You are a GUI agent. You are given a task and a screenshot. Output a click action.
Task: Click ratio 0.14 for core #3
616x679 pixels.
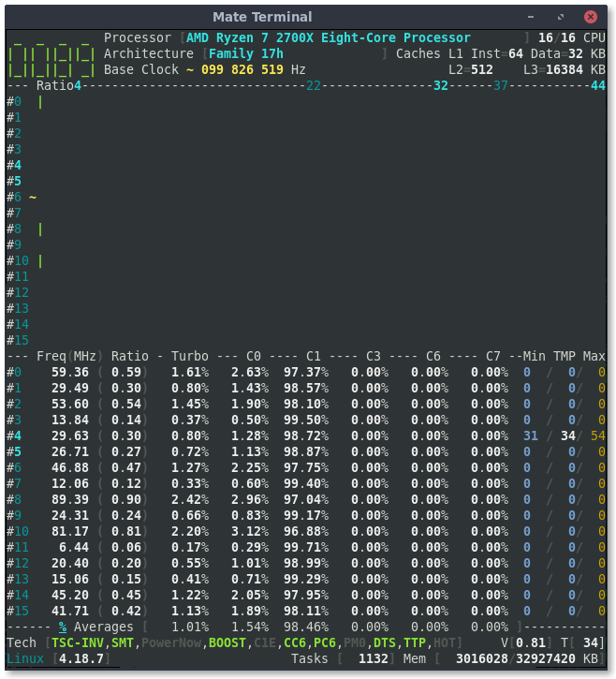click(x=126, y=421)
